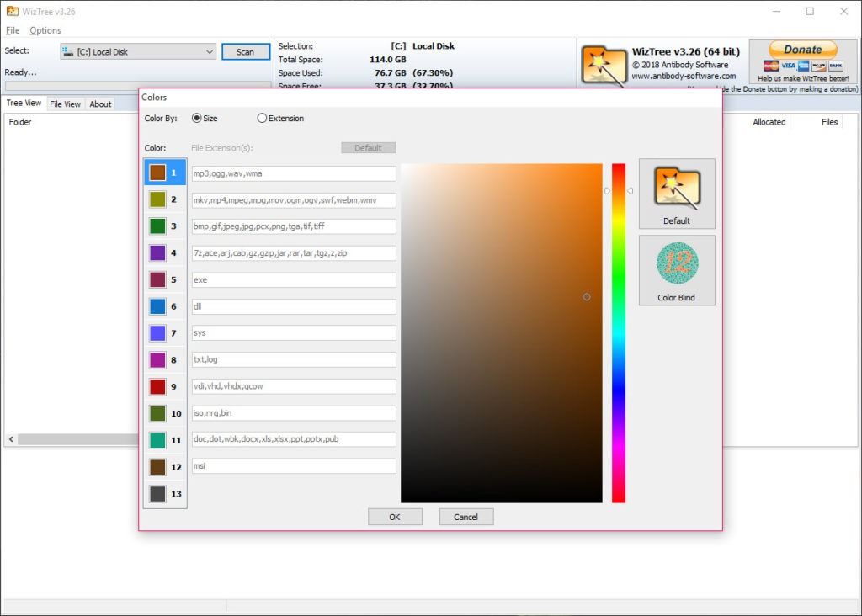Screen dimensions: 862x616
Task: Click the 114.0 GB total space value
Action: 387,60
